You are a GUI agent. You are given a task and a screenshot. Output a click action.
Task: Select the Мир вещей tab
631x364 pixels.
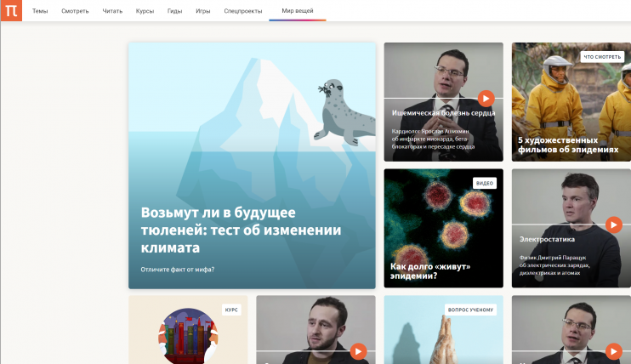click(298, 11)
